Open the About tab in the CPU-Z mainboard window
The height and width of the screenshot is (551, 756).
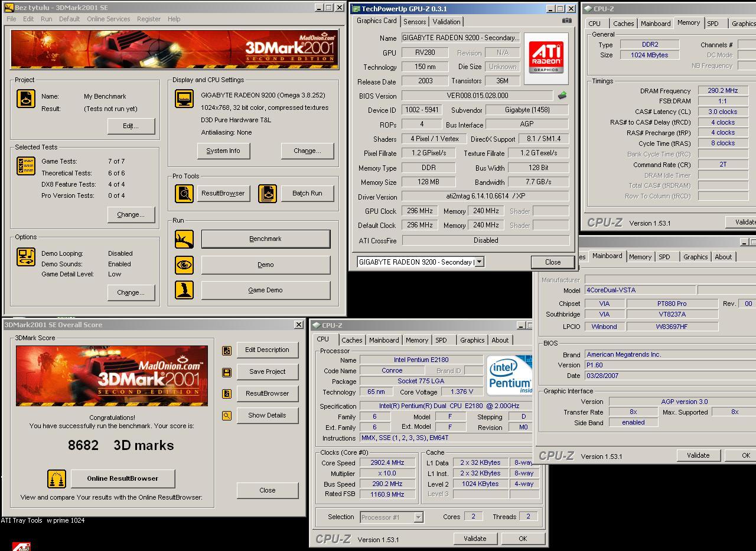[724, 257]
